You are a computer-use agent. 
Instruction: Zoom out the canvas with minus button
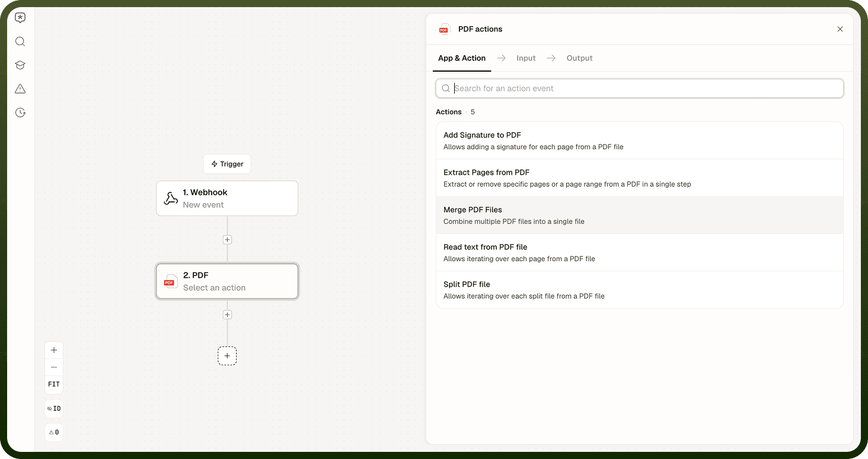[x=54, y=367]
